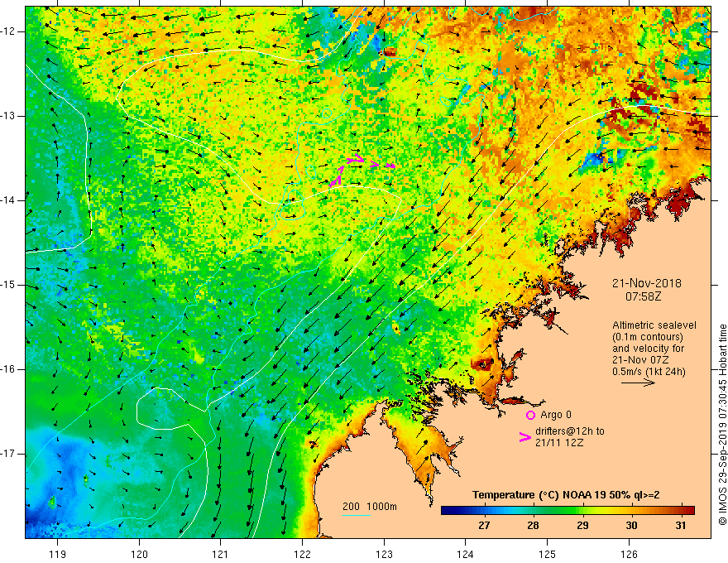Click the longitude axis label 121
728x563 pixels.
pos(221,554)
